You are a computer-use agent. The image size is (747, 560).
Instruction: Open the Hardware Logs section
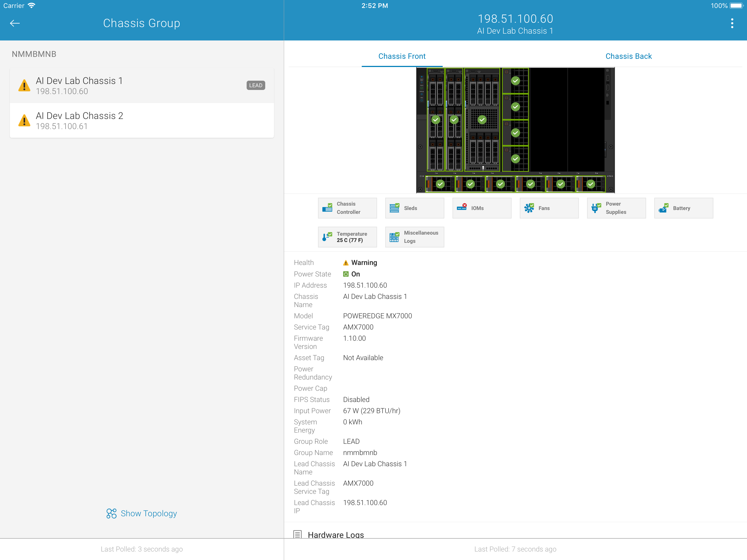[x=335, y=534]
